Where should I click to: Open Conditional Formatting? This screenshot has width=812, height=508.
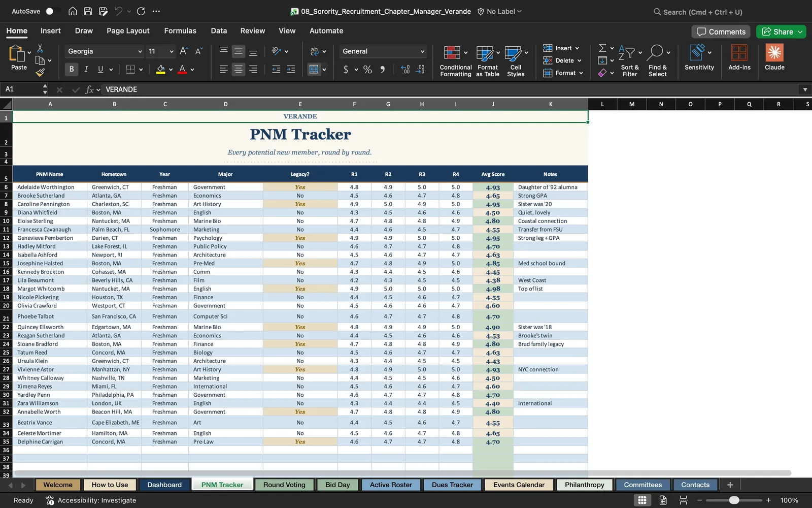(x=455, y=60)
